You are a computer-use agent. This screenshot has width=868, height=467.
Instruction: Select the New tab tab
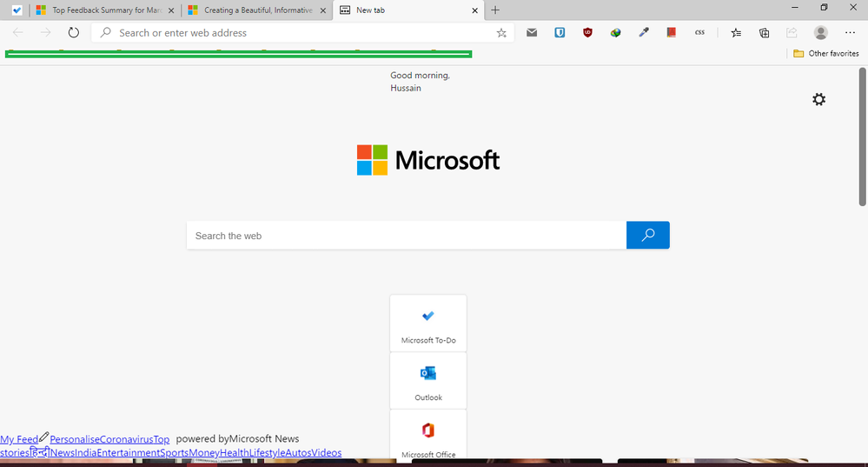408,10
